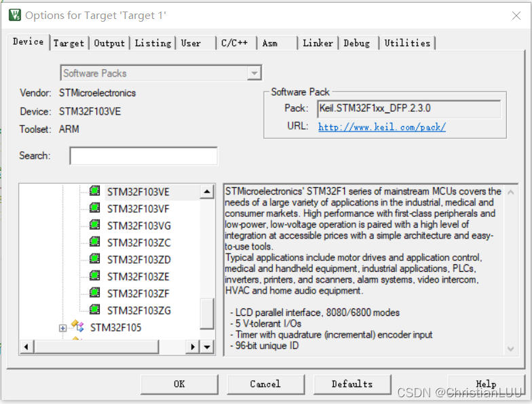Click the STMicroelectronics vendor text

click(x=98, y=93)
